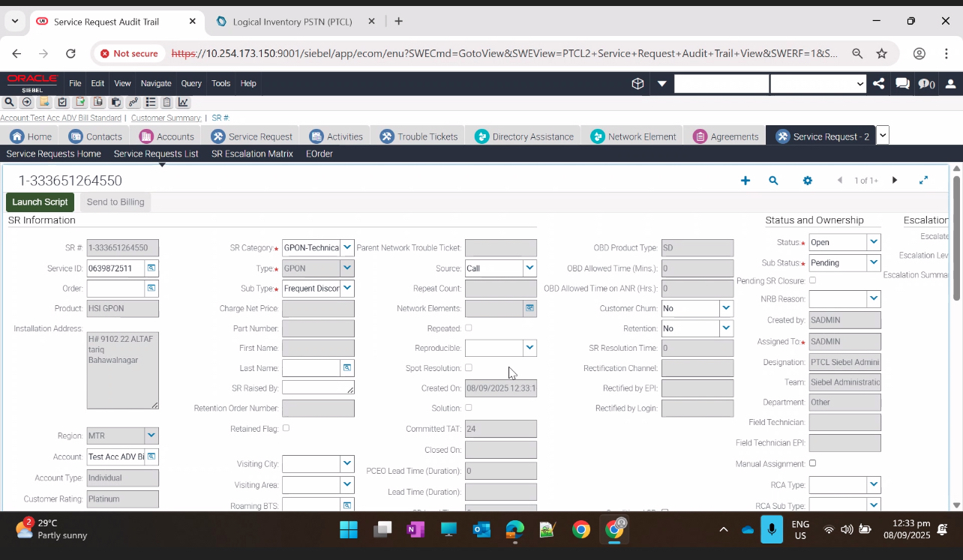Viewport: 963px width, 560px height.
Task: Toggle the Spot Resolution checkbox
Action: point(469,368)
